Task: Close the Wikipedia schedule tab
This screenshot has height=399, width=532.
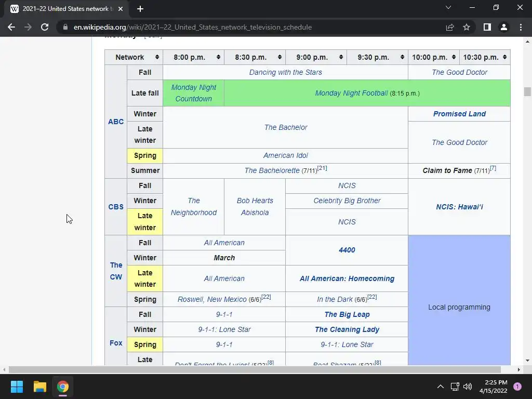Action: tap(121, 9)
